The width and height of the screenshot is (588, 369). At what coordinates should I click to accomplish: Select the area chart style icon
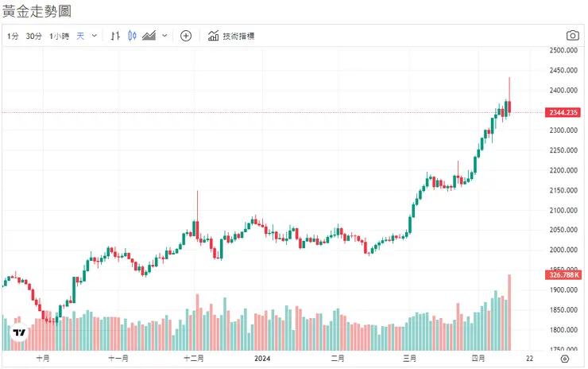coord(149,36)
